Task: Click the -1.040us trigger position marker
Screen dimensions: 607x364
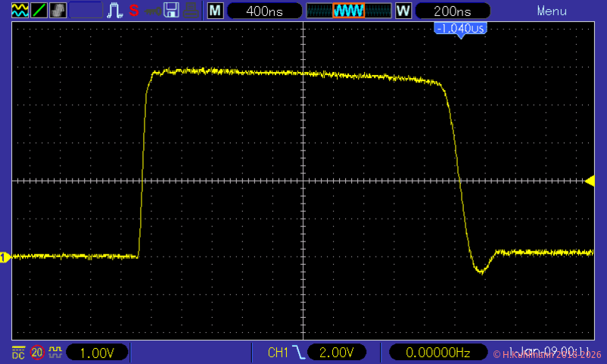Action: (459, 28)
